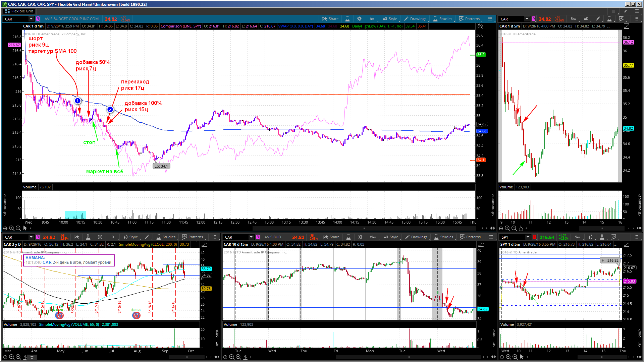Zoom in on the main chart

coord(12,228)
